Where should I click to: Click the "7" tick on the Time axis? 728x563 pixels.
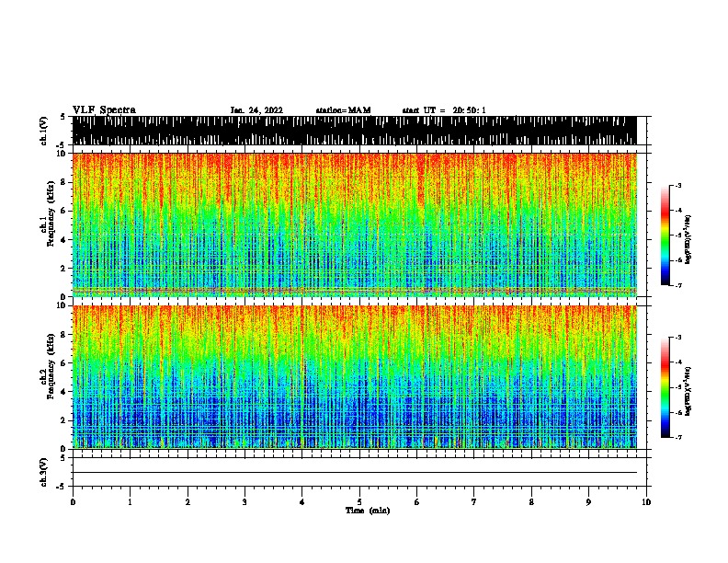(474, 502)
